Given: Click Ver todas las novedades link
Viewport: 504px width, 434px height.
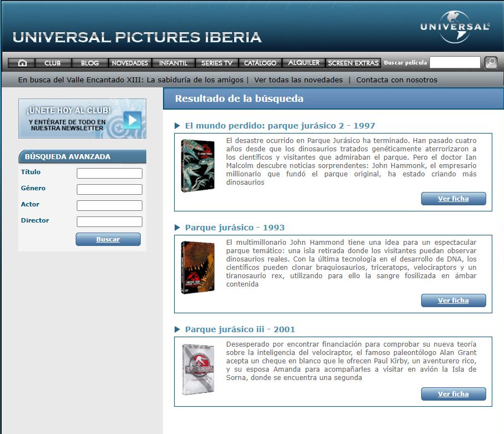Looking at the screenshot, I should pyautogui.click(x=298, y=80).
